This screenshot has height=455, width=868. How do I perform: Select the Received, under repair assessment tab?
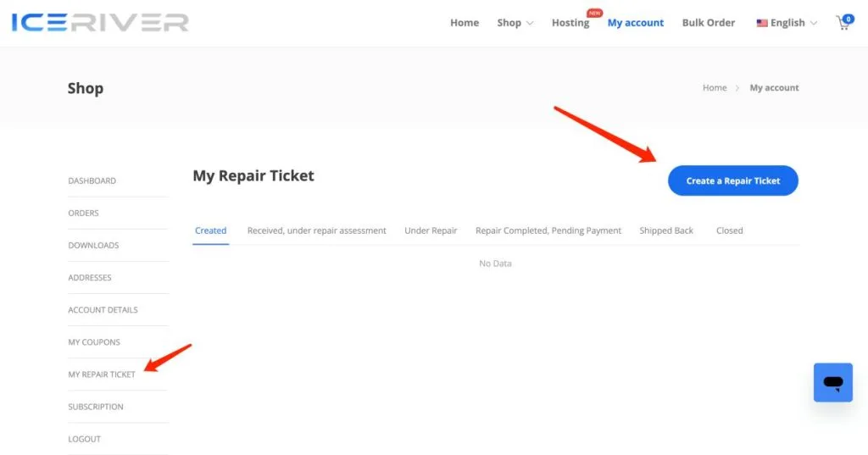click(x=316, y=230)
